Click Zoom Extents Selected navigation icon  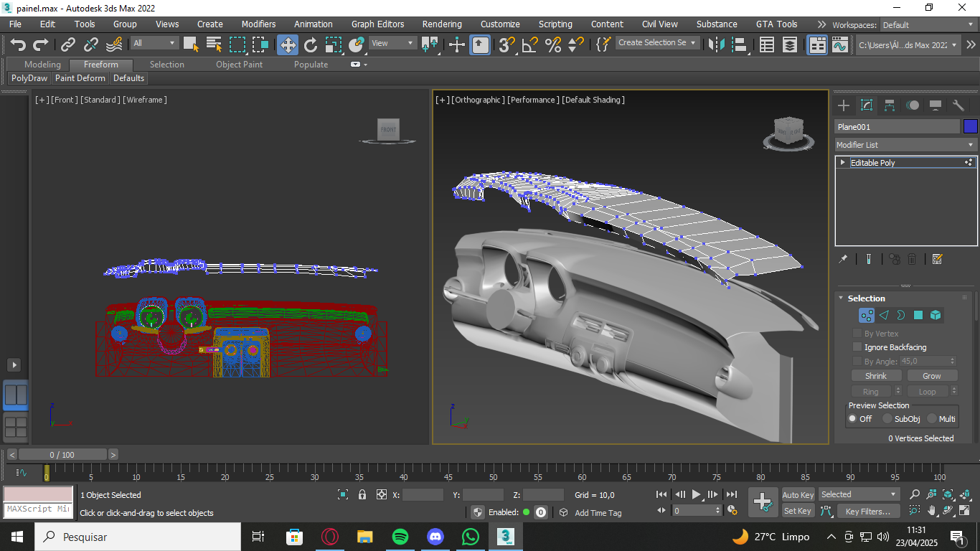point(948,494)
